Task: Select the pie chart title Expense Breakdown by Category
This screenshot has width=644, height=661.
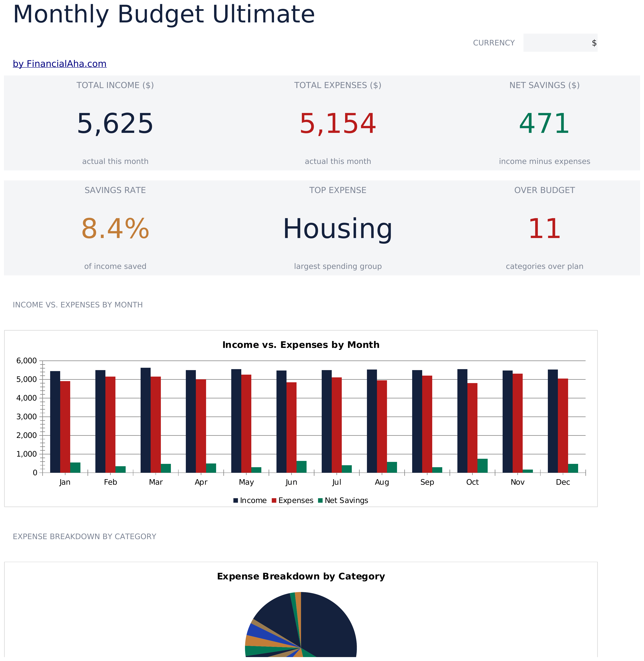Action: click(x=301, y=576)
